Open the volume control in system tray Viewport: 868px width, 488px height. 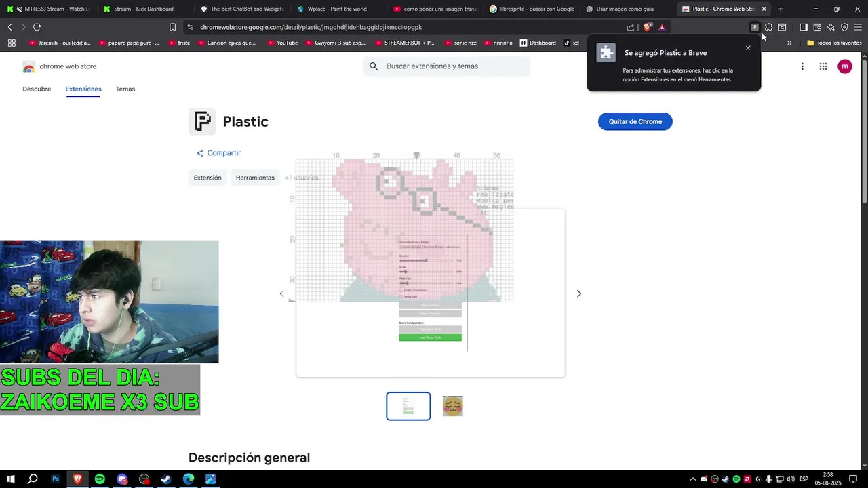tap(791, 479)
